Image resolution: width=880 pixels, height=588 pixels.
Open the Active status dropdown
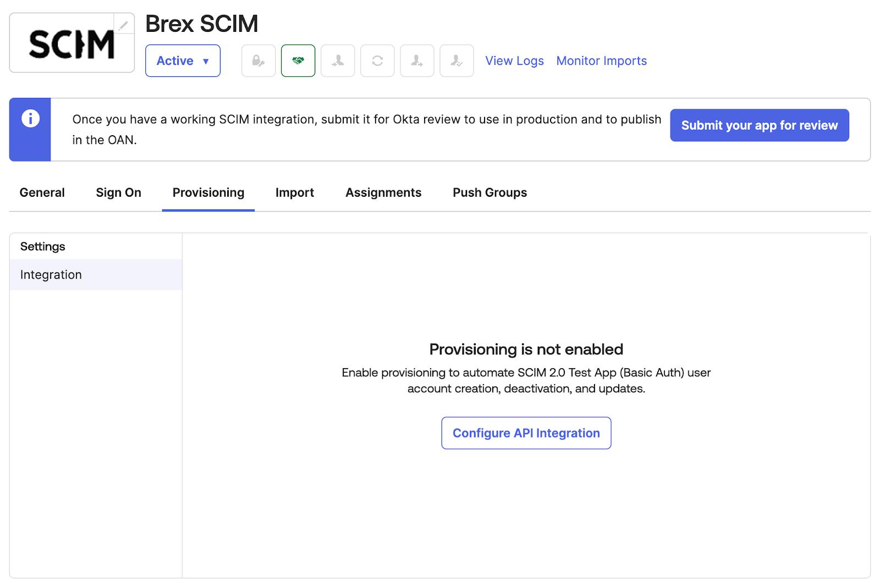click(183, 61)
